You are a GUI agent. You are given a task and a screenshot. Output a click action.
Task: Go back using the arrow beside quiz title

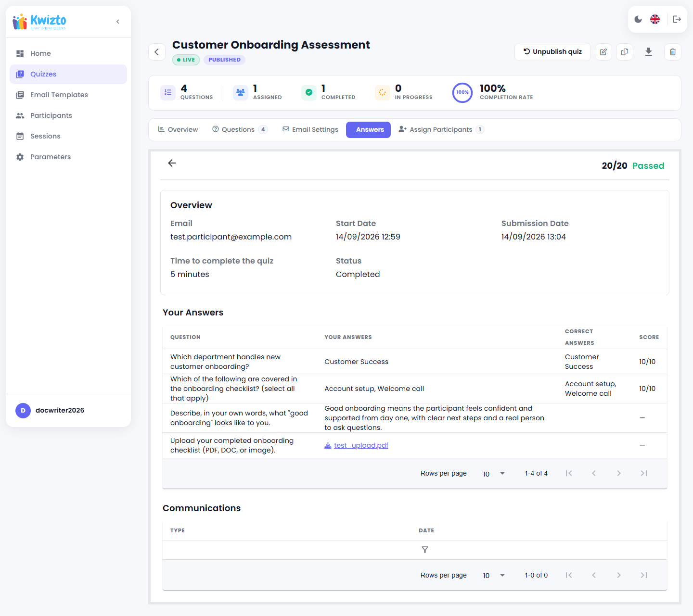157,52
